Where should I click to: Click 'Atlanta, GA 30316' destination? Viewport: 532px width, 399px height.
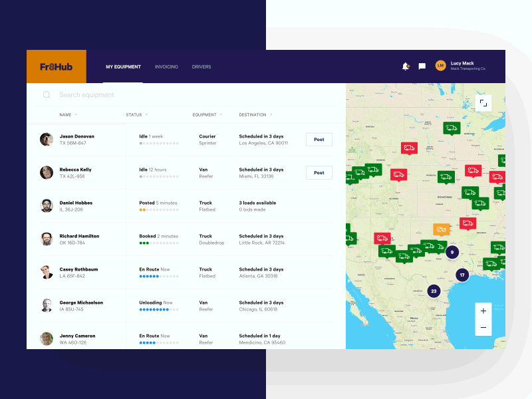tap(258, 276)
